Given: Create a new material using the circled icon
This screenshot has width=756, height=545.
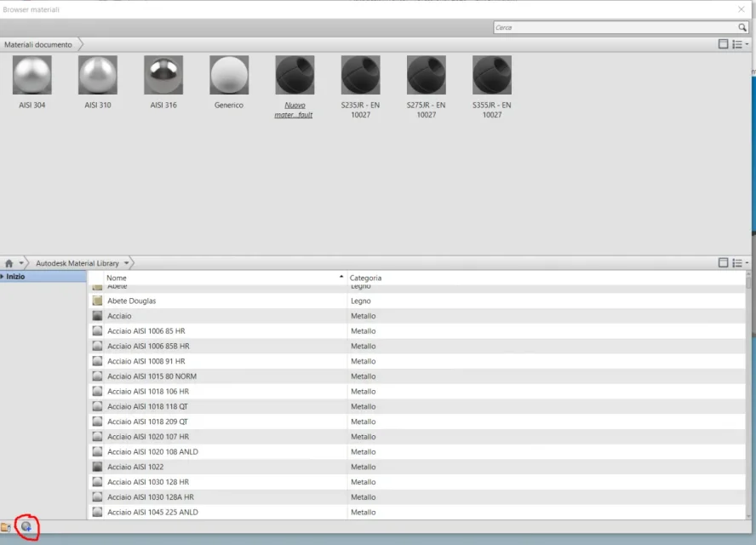Looking at the screenshot, I should point(26,527).
